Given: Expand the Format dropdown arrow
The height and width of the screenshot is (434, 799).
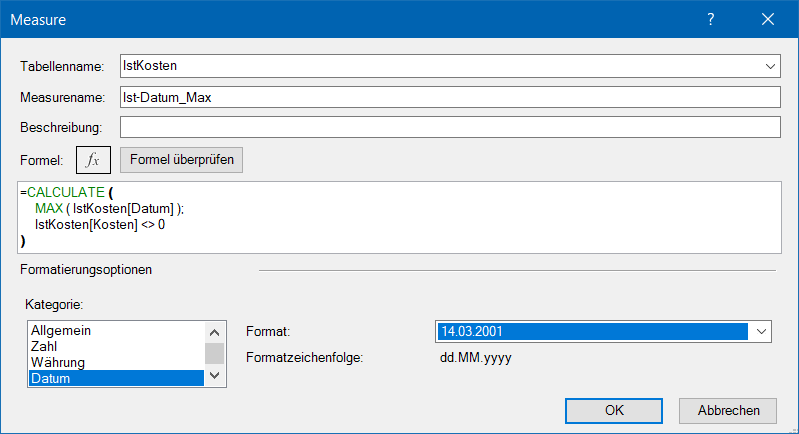Looking at the screenshot, I should pyautogui.click(x=762, y=332).
